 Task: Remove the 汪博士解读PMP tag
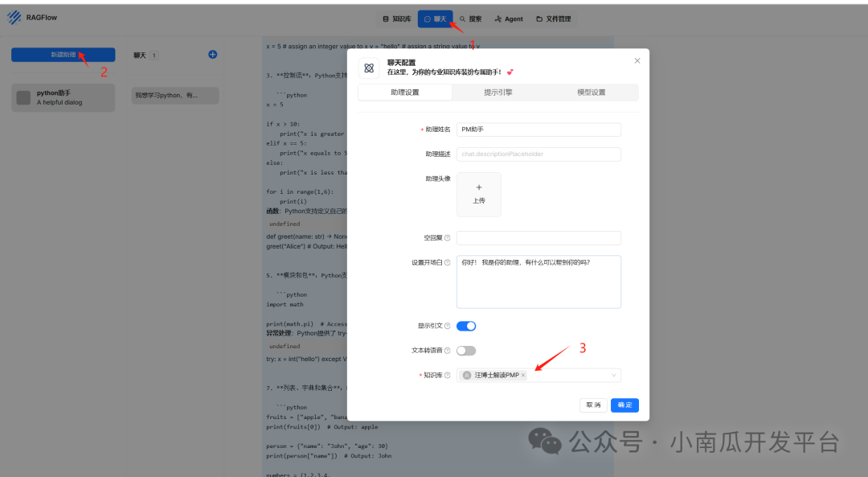tap(523, 375)
